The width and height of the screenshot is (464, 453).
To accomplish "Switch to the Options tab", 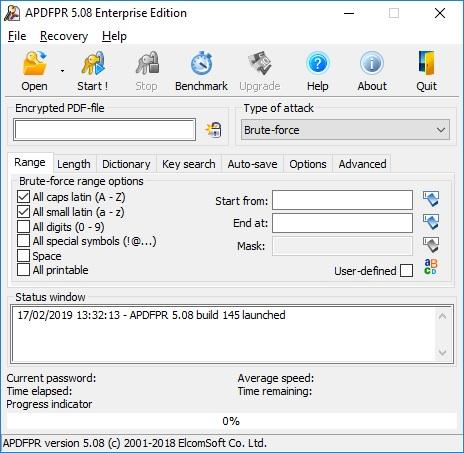I will click(x=308, y=164).
